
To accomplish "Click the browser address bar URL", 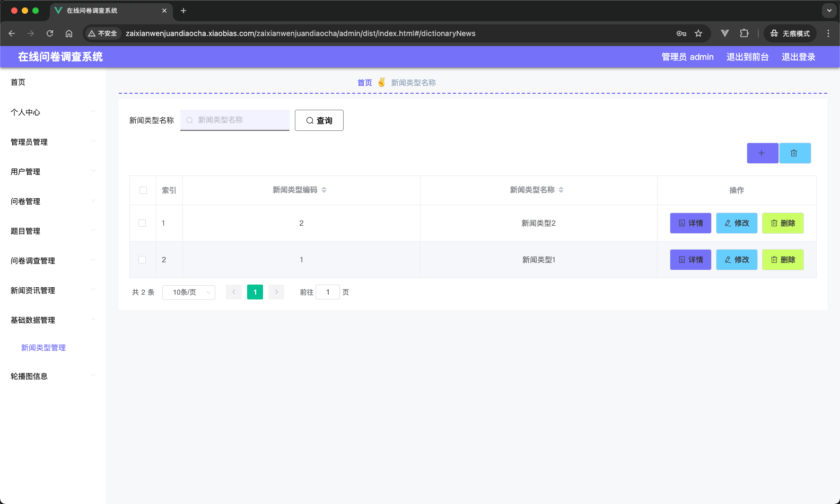I will tap(301, 33).
